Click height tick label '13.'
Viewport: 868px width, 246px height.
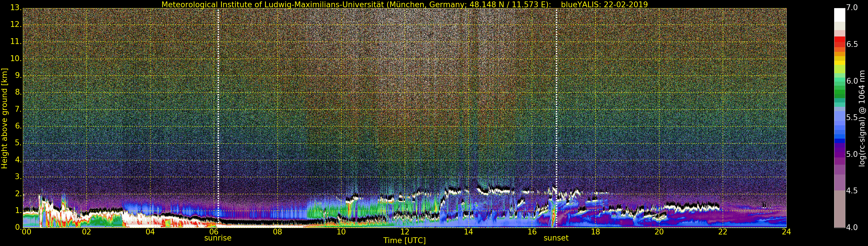coord(16,8)
